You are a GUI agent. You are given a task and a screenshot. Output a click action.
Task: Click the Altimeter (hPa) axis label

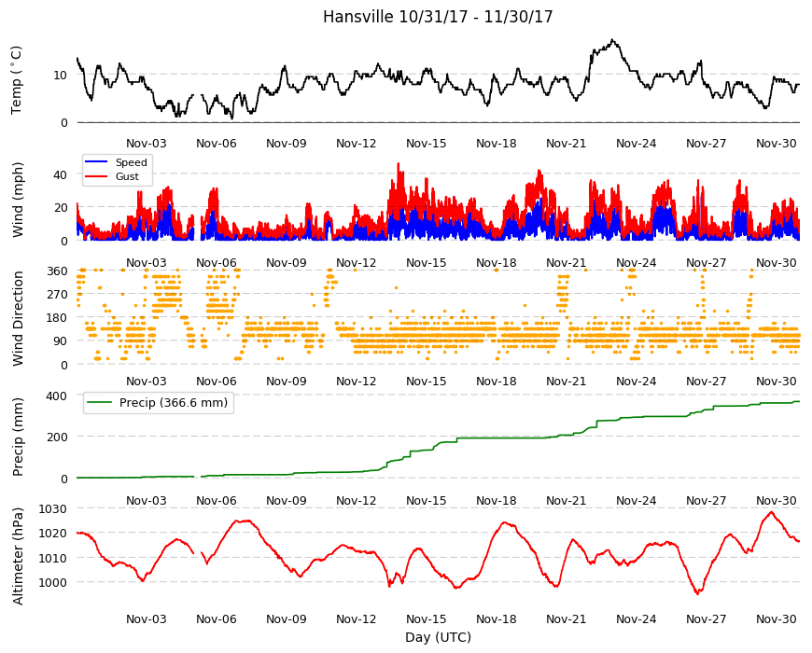coord(18,556)
